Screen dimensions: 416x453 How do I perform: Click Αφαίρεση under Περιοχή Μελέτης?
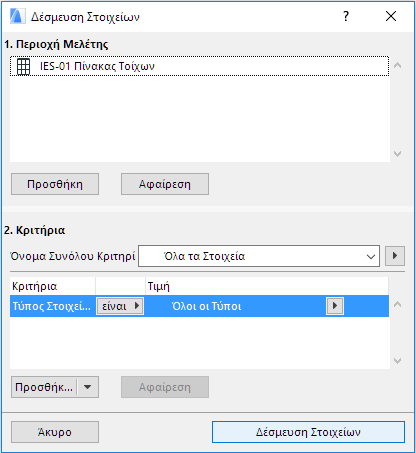pos(165,184)
